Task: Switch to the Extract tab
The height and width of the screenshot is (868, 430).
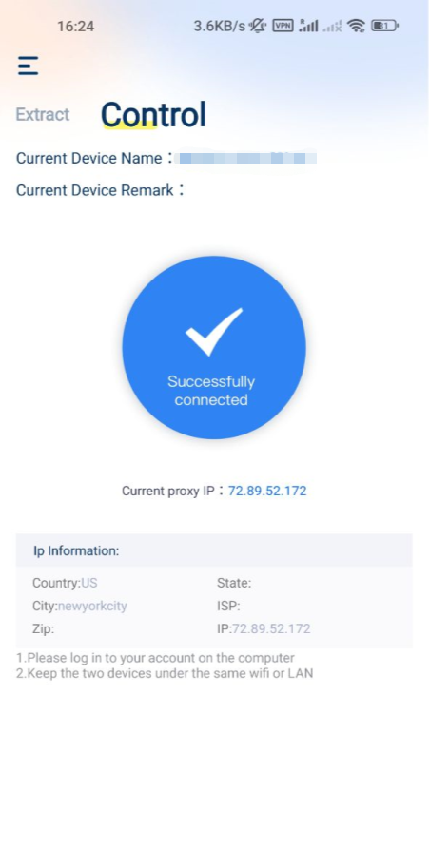Action: pyautogui.click(x=43, y=115)
